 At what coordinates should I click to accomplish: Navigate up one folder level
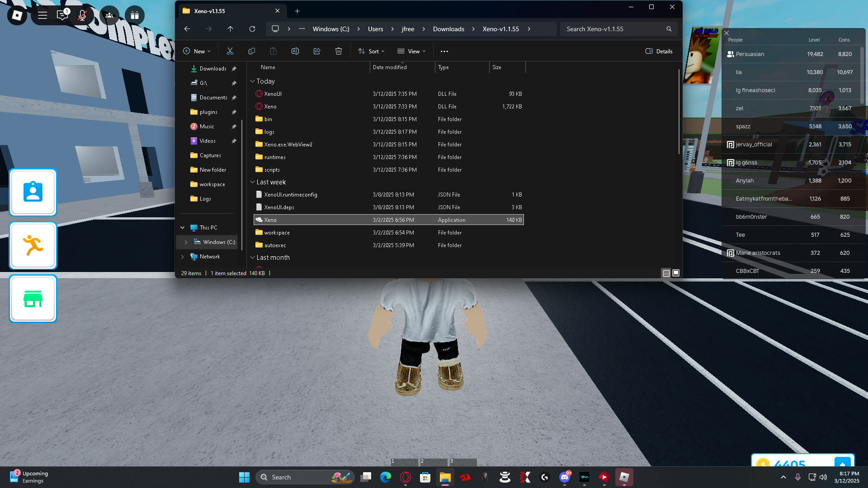pyautogui.click(x=231, y=29)
